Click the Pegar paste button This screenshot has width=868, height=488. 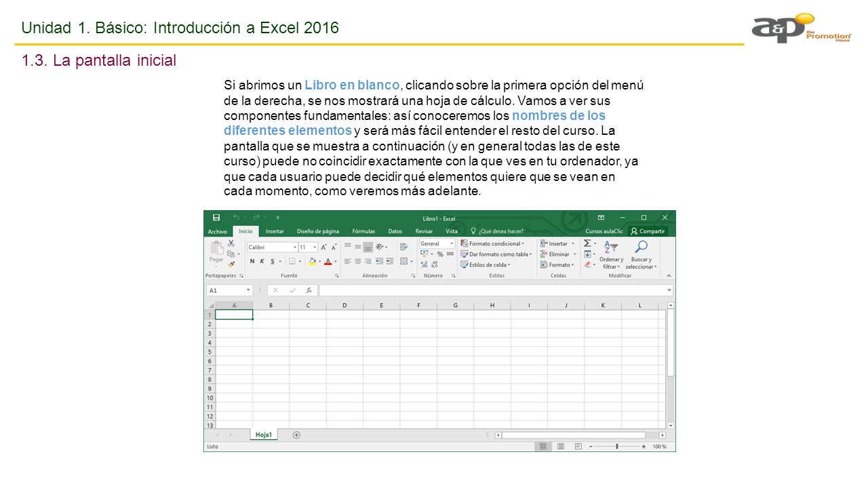[x=216, y=252]
